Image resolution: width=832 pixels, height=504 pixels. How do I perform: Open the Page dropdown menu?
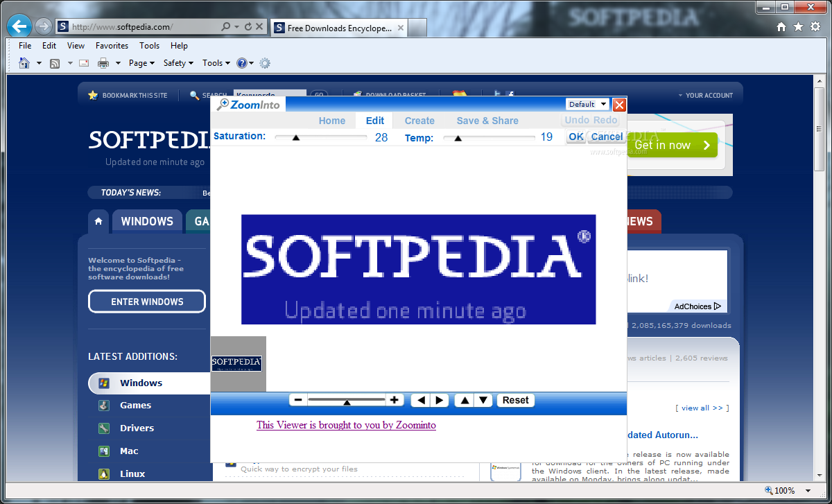[x=141, y=63]
